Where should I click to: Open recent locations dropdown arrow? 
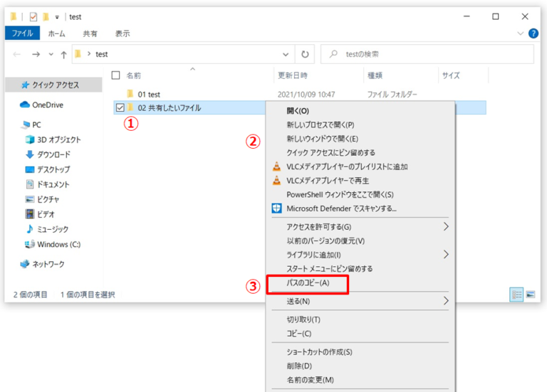[51, 54]
